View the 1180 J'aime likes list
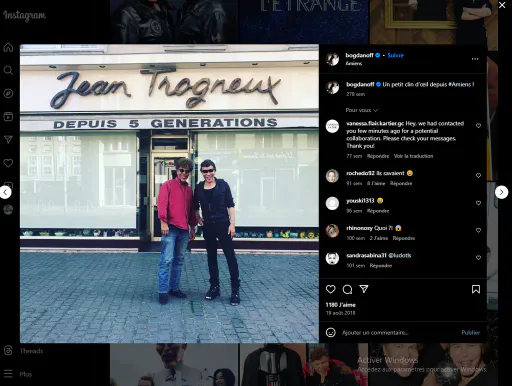 340,305
